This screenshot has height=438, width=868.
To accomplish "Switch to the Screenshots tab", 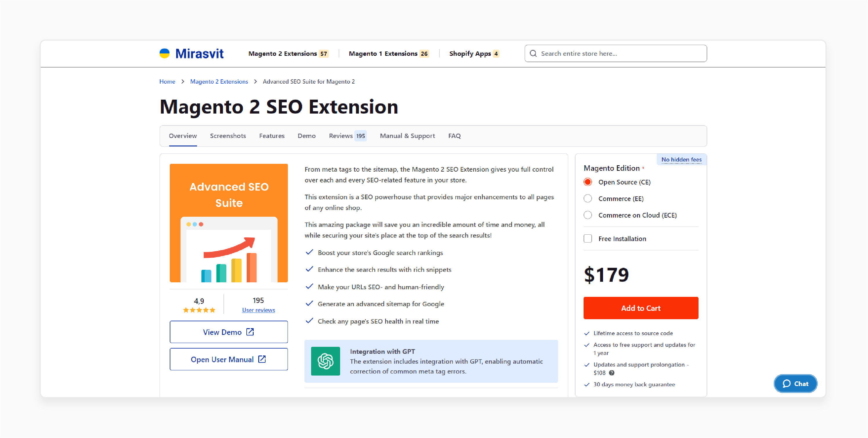I will (x=228, y=136).
